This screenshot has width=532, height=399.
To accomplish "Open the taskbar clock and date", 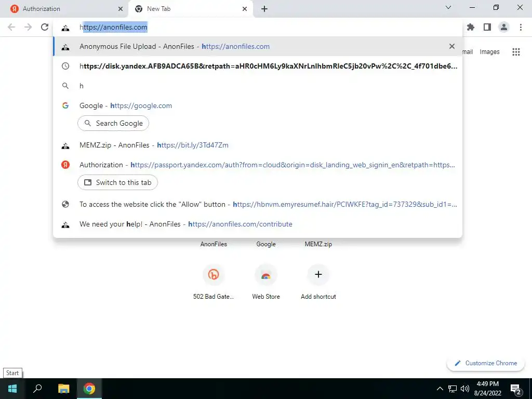I will [487, 389].
